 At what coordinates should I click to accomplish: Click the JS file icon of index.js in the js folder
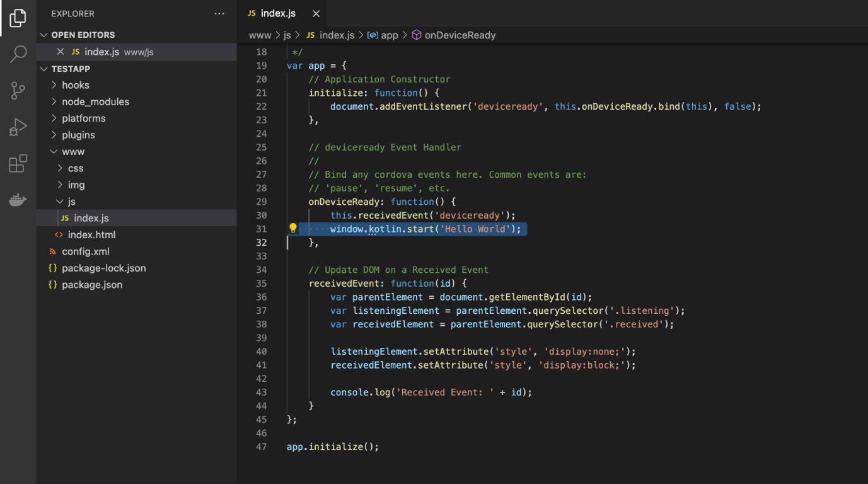[66, 218]
